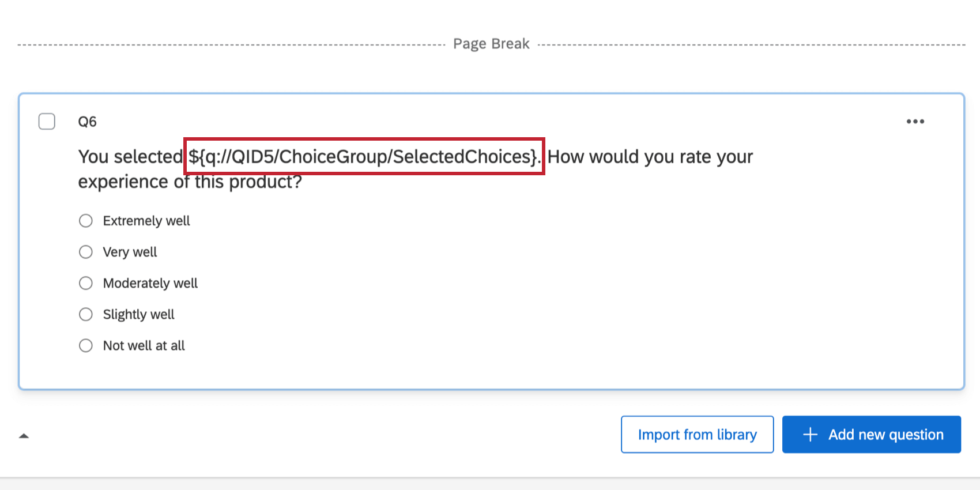Click the highlighted piped text in the question

point(363,156)
